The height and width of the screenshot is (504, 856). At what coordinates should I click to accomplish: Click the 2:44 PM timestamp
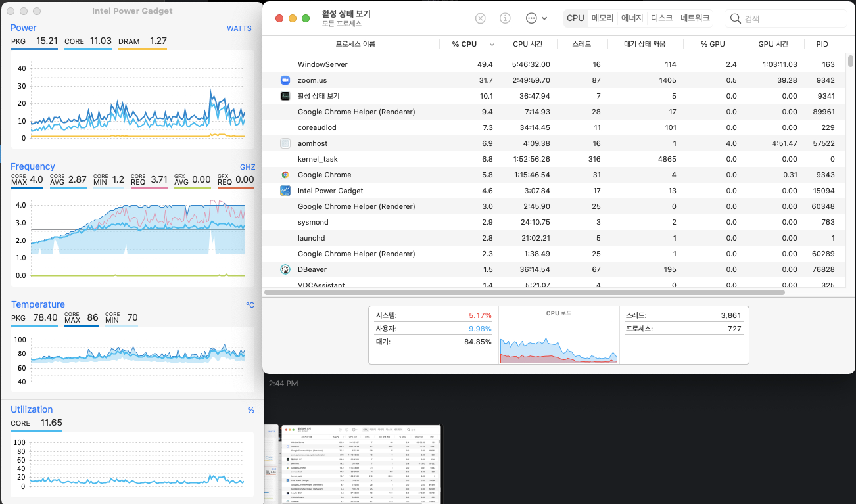283,383
